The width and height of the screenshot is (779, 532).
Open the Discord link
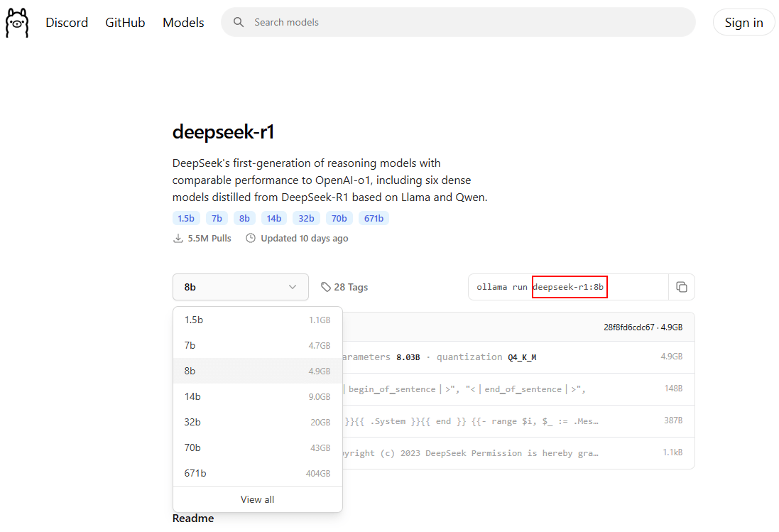point(67,23)
